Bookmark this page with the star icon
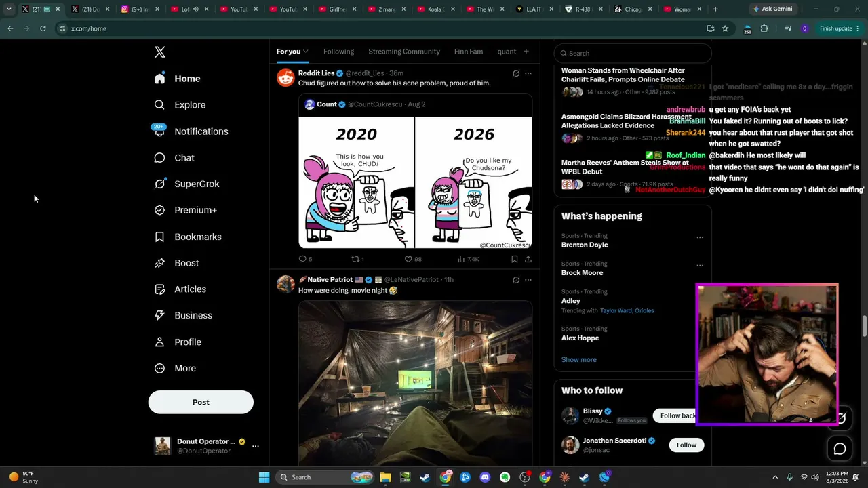The width and height of the screenshot is (868, 488). coord(725,28)
